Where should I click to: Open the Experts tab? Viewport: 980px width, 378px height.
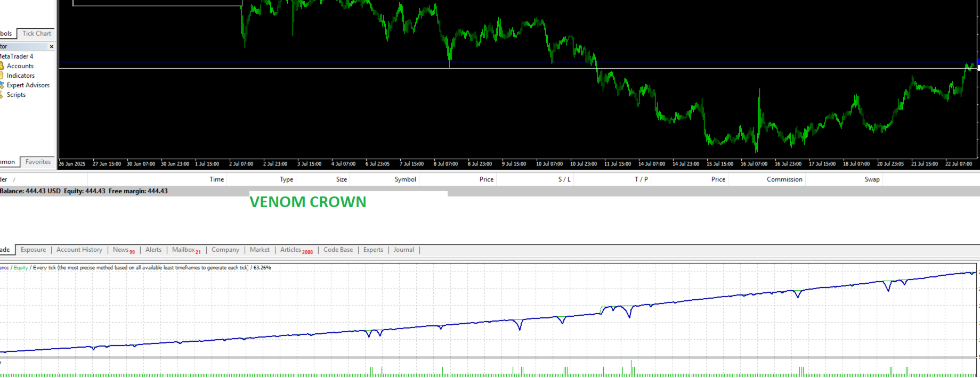373,250
